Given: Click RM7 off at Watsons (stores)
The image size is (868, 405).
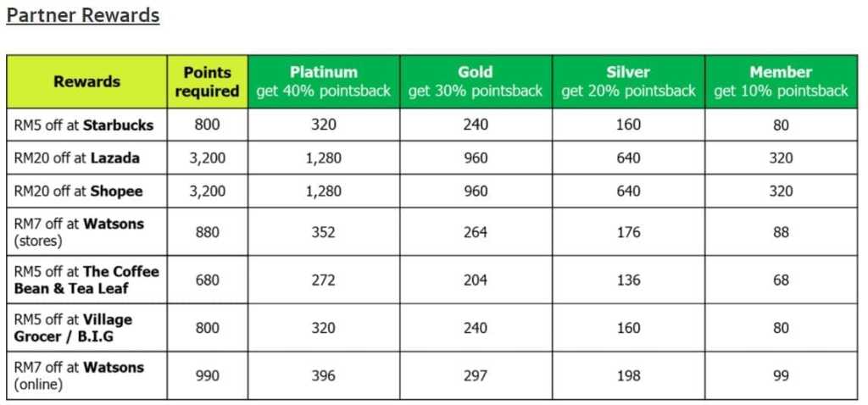Looking at the screenshot, I should coord(79,232).
